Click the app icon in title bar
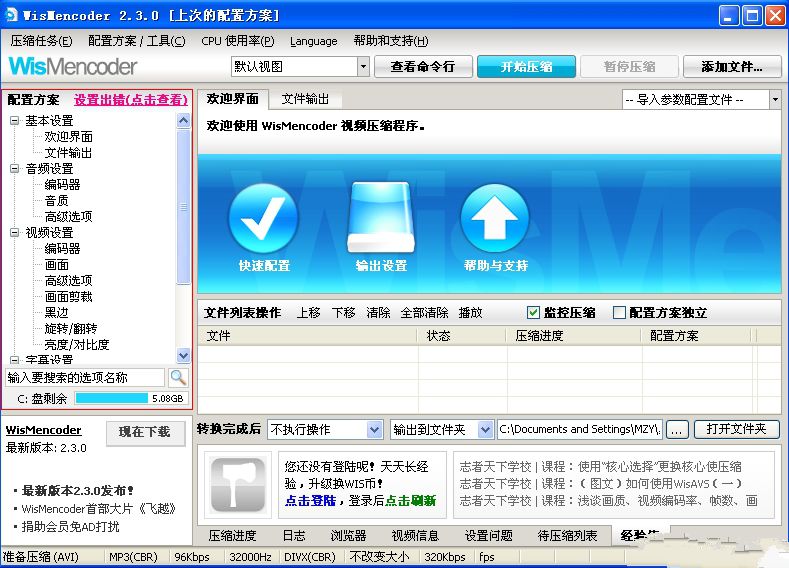Viewport: 789px width, 568px height. point(12,15)
